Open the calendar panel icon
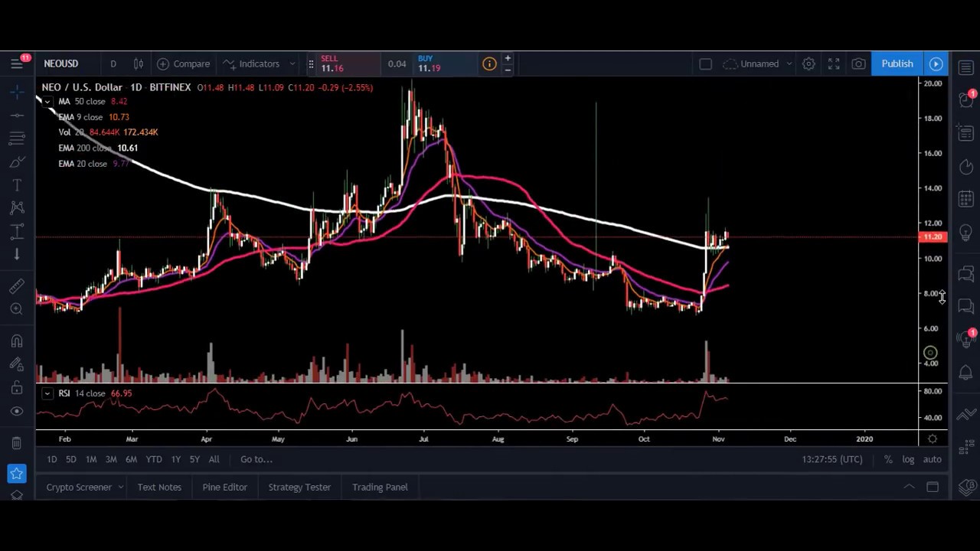This screenshot has height=551, width=980. tap(966, 199)
